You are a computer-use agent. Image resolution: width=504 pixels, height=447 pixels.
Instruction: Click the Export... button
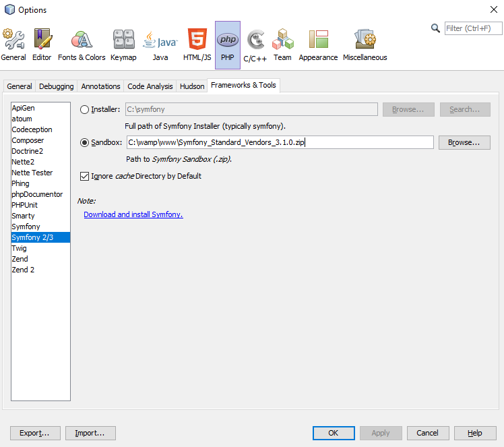coord(35,433)
